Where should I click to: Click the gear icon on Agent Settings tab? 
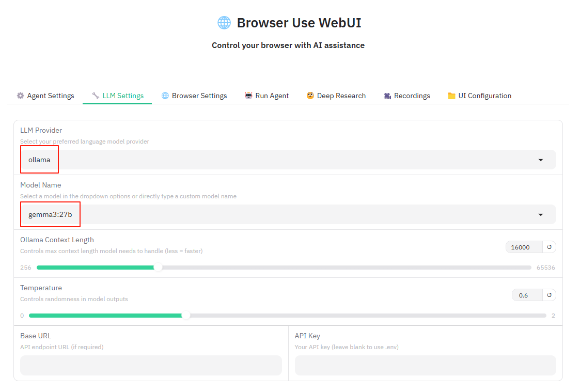tap(20, 96)
